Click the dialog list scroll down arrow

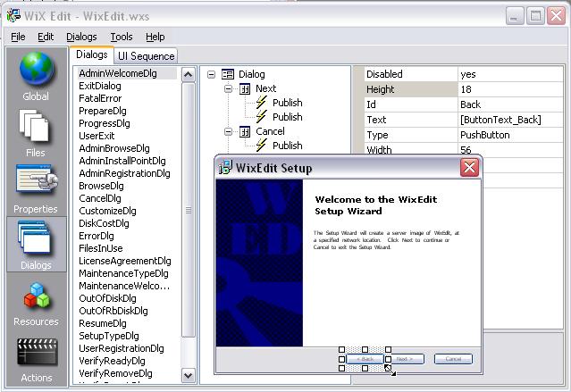tap(189, 375)
